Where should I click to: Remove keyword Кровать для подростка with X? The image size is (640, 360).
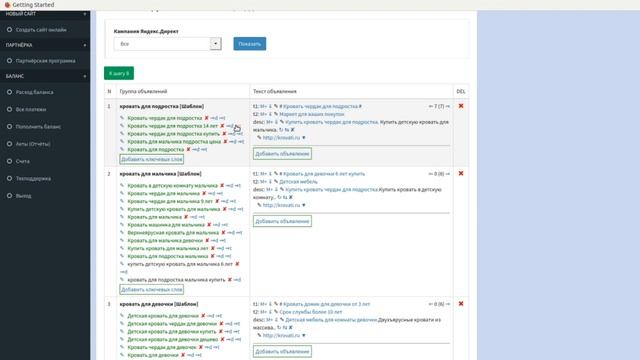tap(189, 149)
